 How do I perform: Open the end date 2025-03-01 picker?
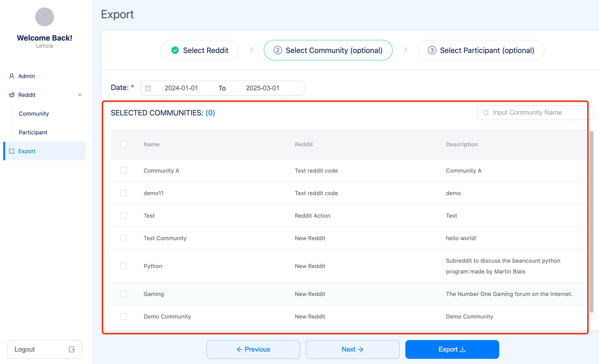pyautogui.click(x=263, y=88)
